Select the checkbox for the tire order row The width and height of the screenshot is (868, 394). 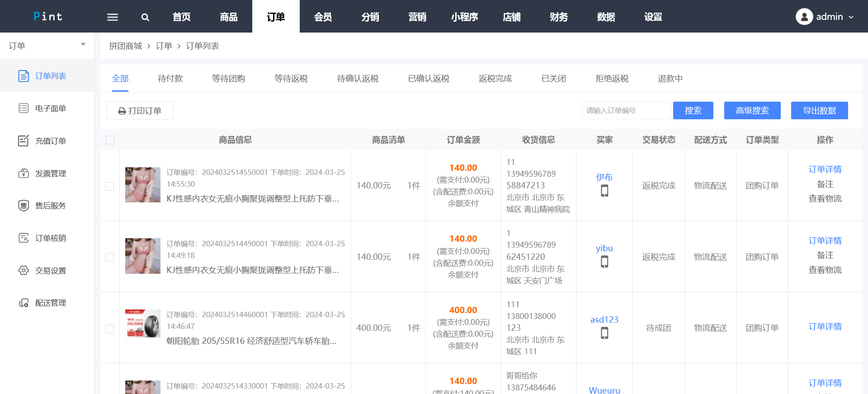click(110, 328)
